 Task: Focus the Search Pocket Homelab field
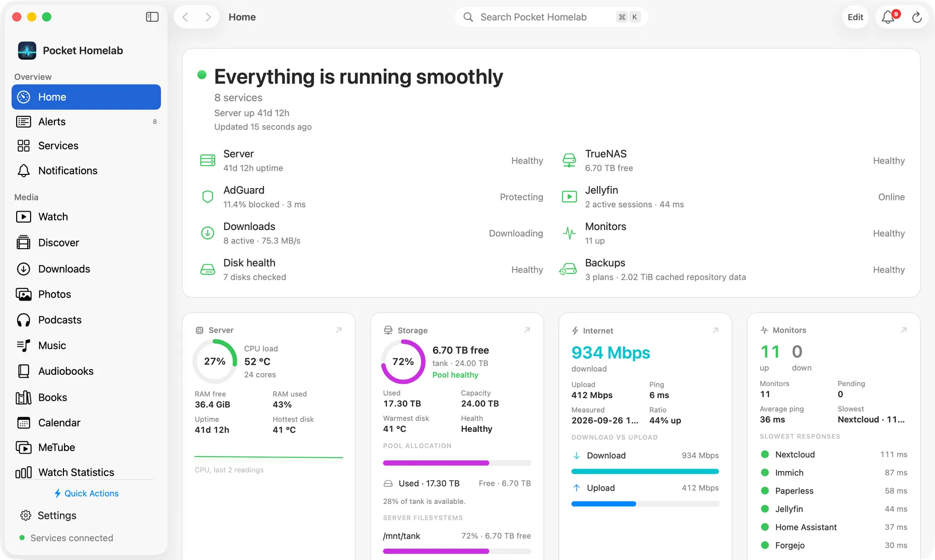point(551,17)
